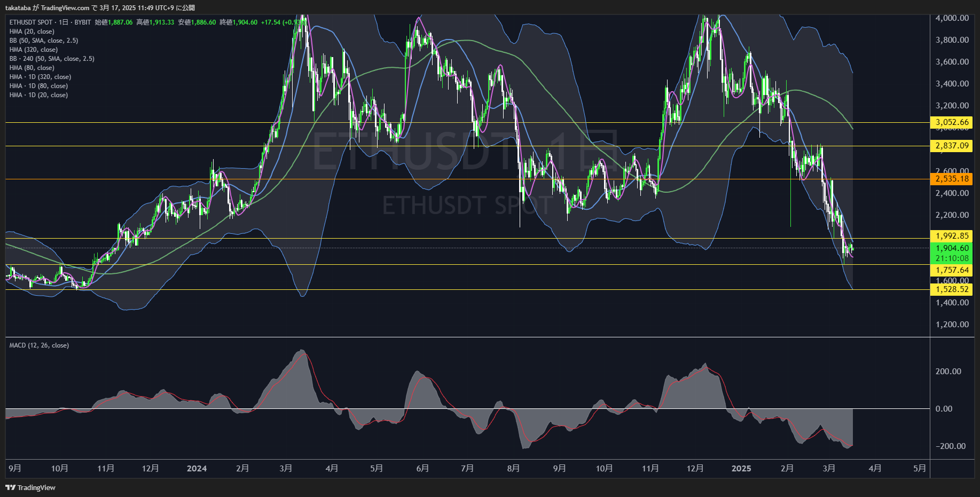
Task: Click 4,000.00 on the price axis
Action: pyautogui.click(x=952, y=18)
